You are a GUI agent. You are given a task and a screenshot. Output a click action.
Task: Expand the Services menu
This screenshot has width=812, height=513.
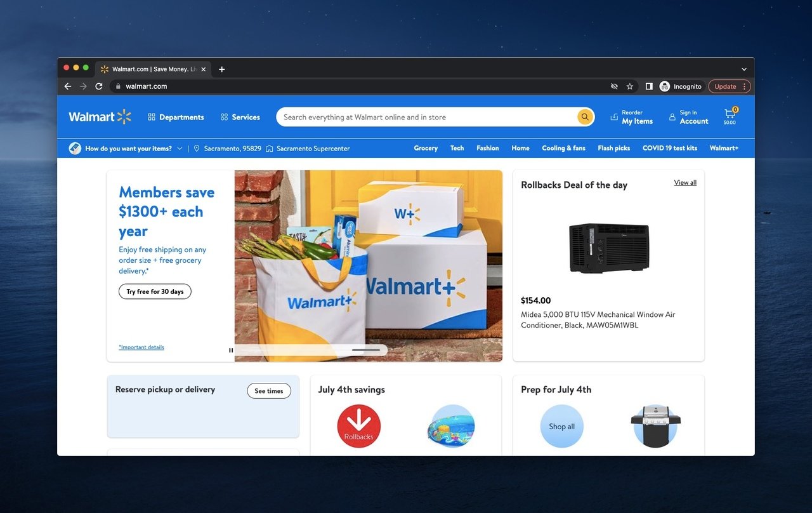coord(240,117)
